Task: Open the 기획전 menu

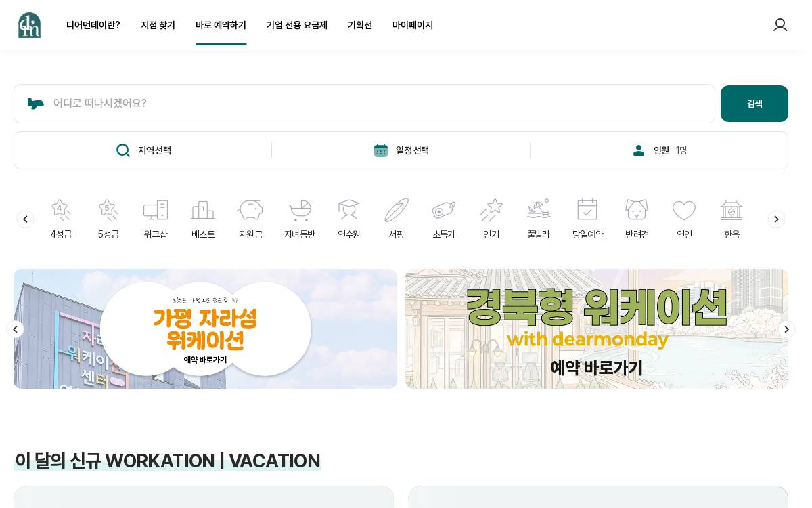Action: [x=360, y=25]
